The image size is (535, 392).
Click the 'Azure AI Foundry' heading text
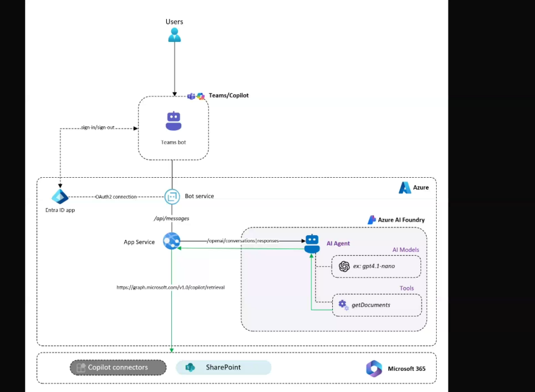[401, 220]
